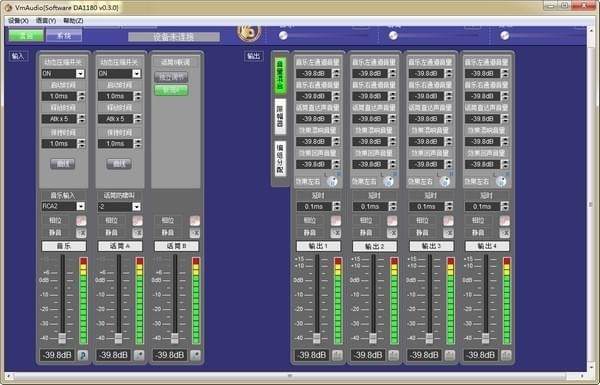Click the 效果左右 pan knob of 输出1
The height and width of the screenshot is (385, 600).
click(x=332, y=181)
